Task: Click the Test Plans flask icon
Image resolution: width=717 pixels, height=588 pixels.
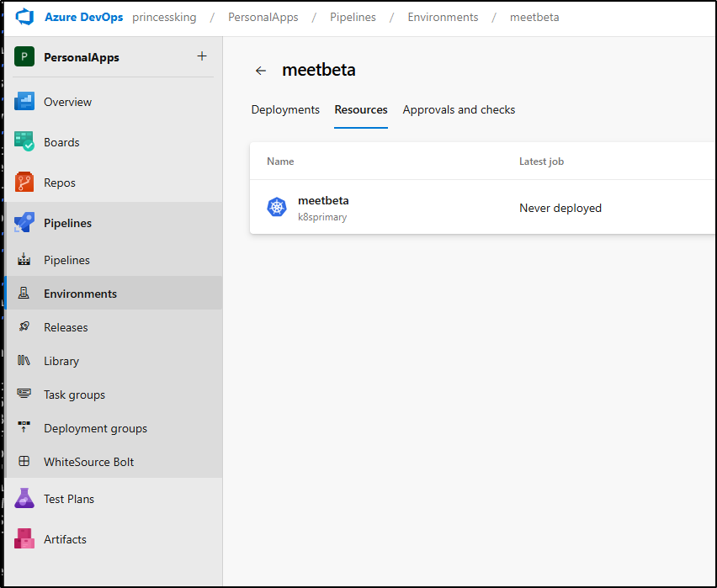Action: point(24,498)
